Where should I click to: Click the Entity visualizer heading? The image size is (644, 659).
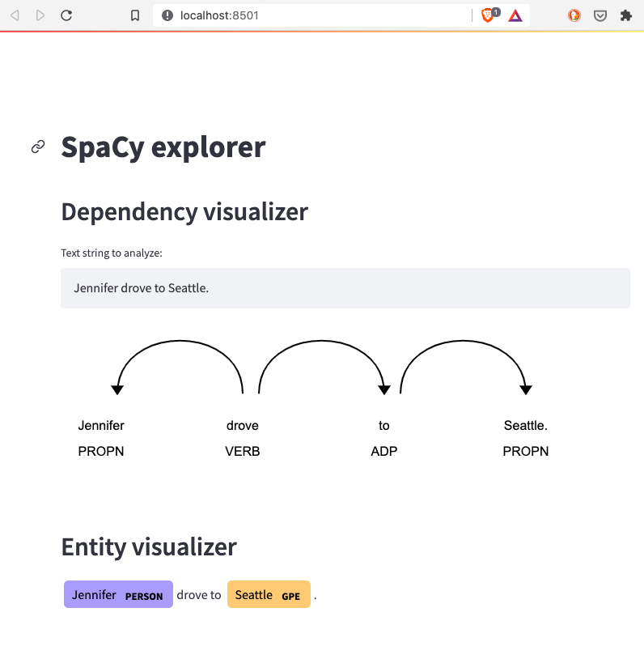(149, 546)
